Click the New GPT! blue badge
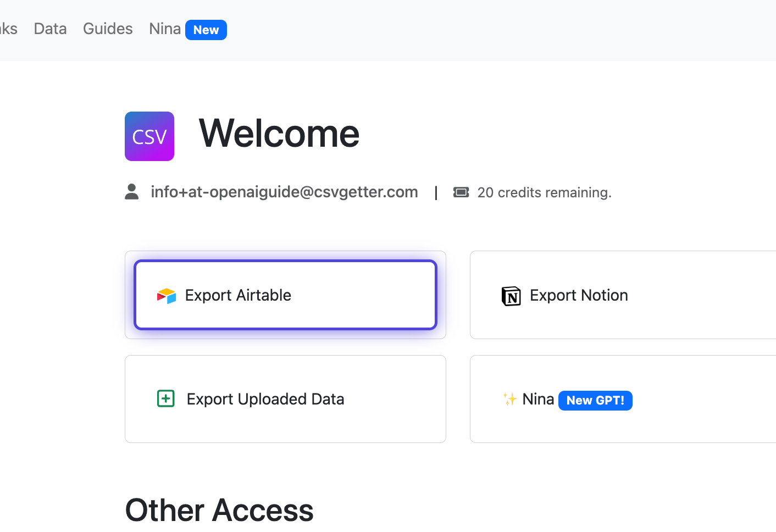 [595, 401]
